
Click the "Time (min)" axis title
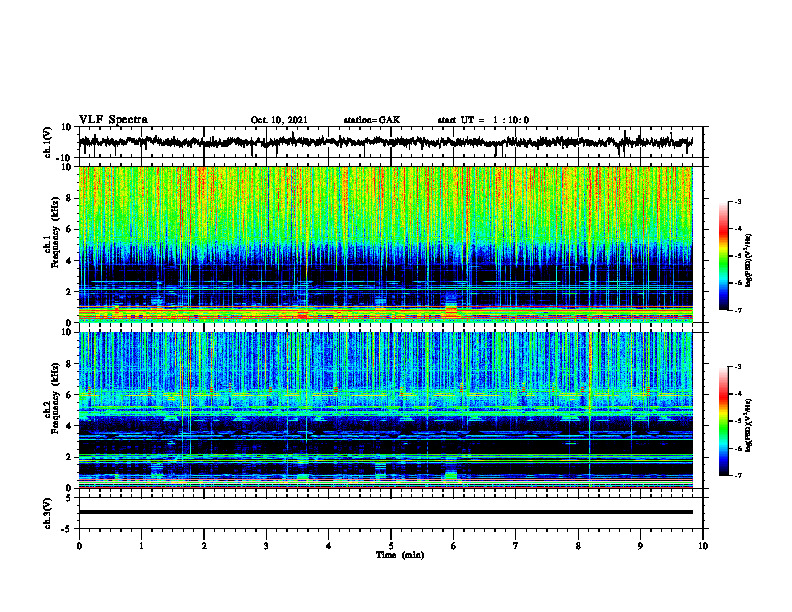[x=400, y=555]
